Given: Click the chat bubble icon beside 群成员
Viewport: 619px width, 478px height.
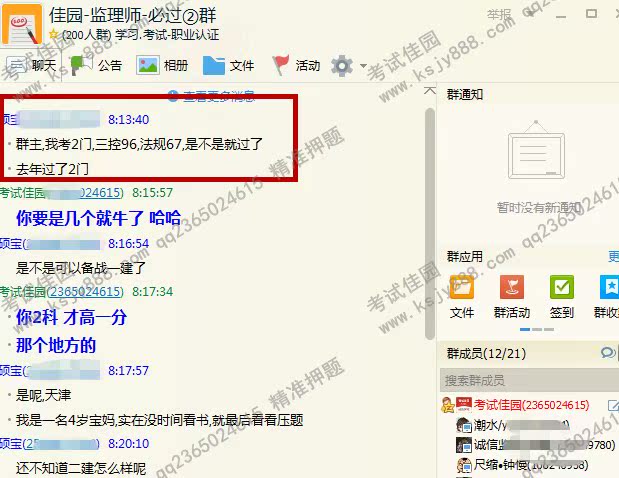Looking at the screenshot, I should 607,353.
